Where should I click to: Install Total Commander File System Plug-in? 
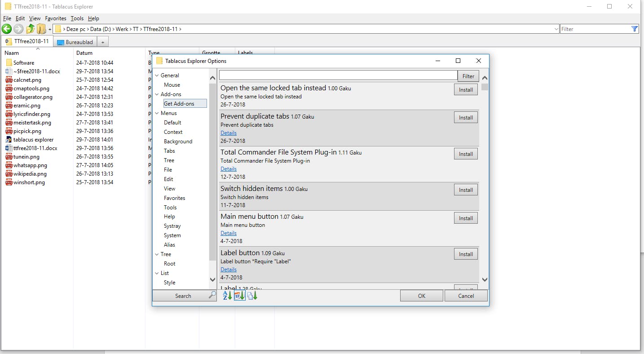pyautogui.click(x=466, y=154)
